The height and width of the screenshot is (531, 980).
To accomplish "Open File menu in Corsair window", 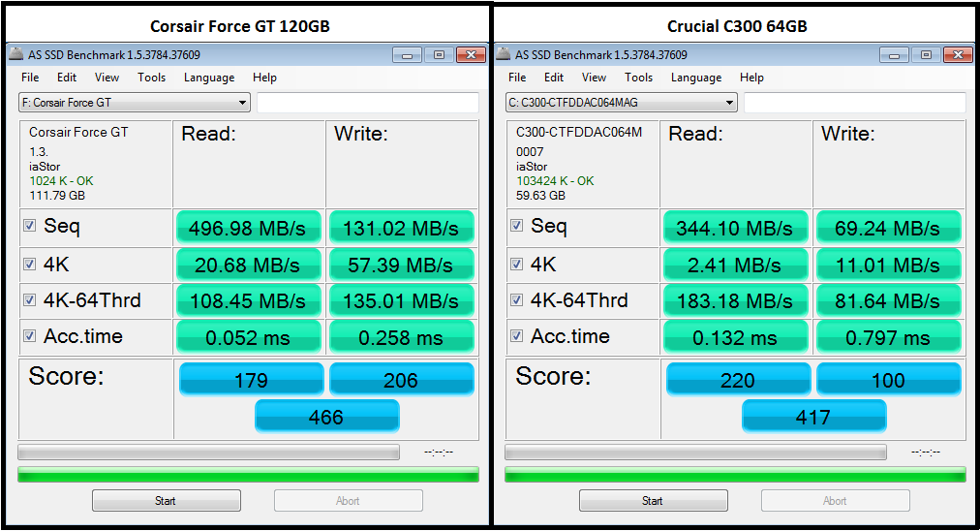I will point(30,78).
